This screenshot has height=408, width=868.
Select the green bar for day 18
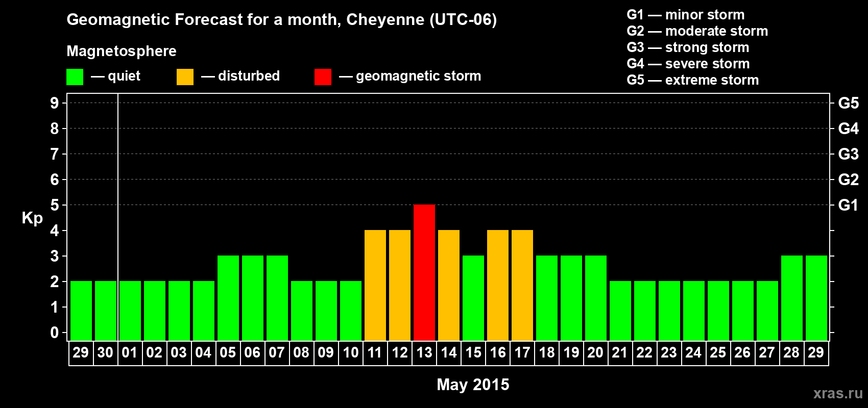click(x=547, y=298)
